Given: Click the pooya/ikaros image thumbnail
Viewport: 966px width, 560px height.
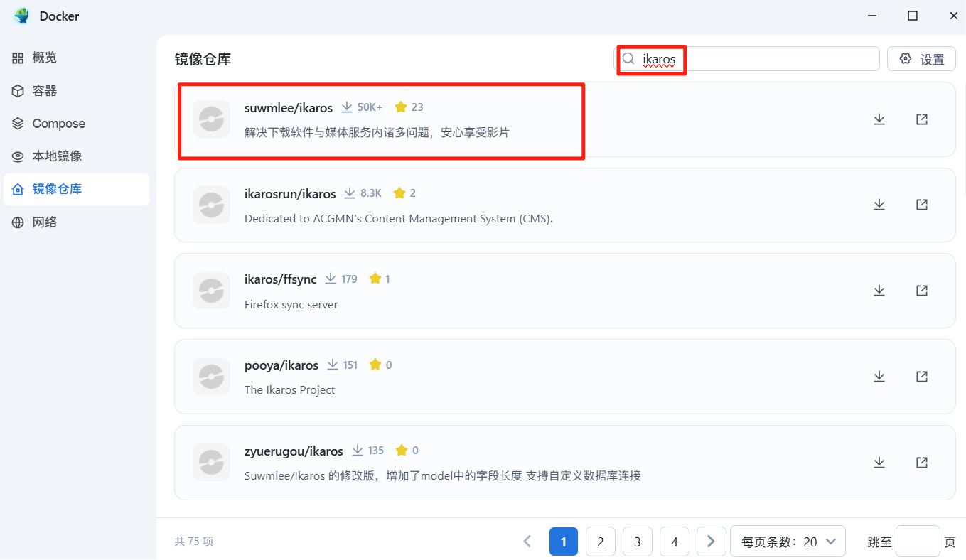Looking at the screenshot, I should (x=211, y=377).
